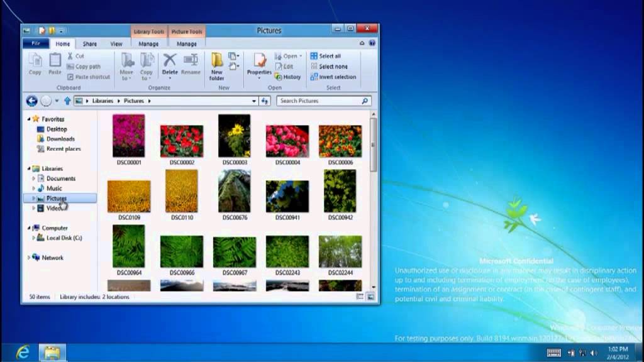Minimize the ribbon with the caret
The height and width of the screenshot is (362, 644).
point(362,43)
